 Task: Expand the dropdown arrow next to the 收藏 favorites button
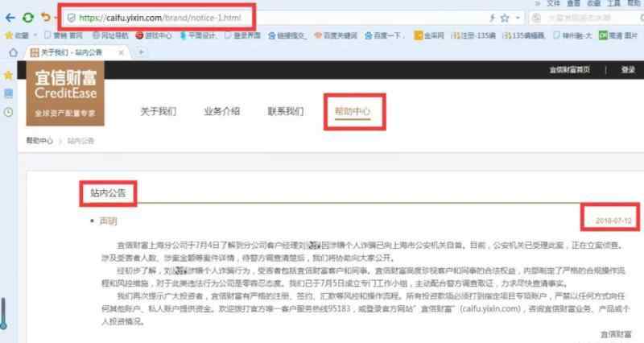tap(35, 35)
